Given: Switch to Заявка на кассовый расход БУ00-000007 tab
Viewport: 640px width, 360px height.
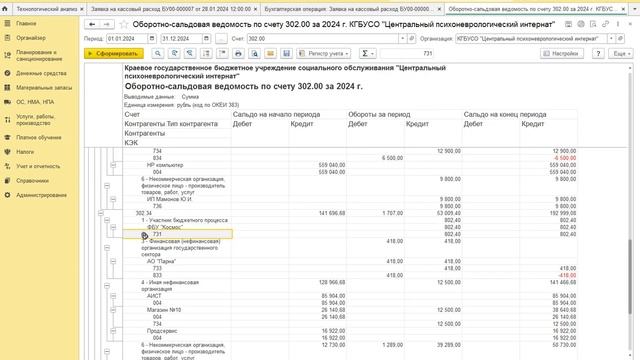Looking at the screenshot, I should click(x=171, y=9).
